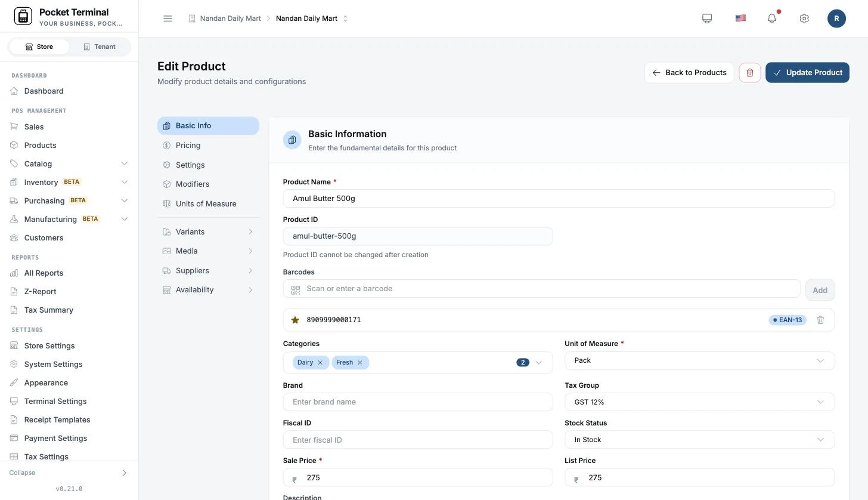Switch to Tenant toggle

100,47
